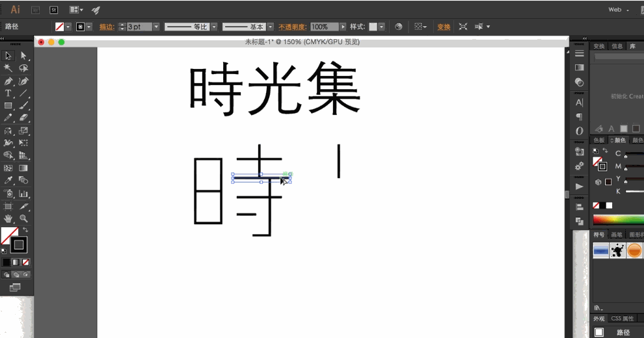Open the 基本 brush definition dropdown
Screen dimensions: 644x338
point(270,27)
